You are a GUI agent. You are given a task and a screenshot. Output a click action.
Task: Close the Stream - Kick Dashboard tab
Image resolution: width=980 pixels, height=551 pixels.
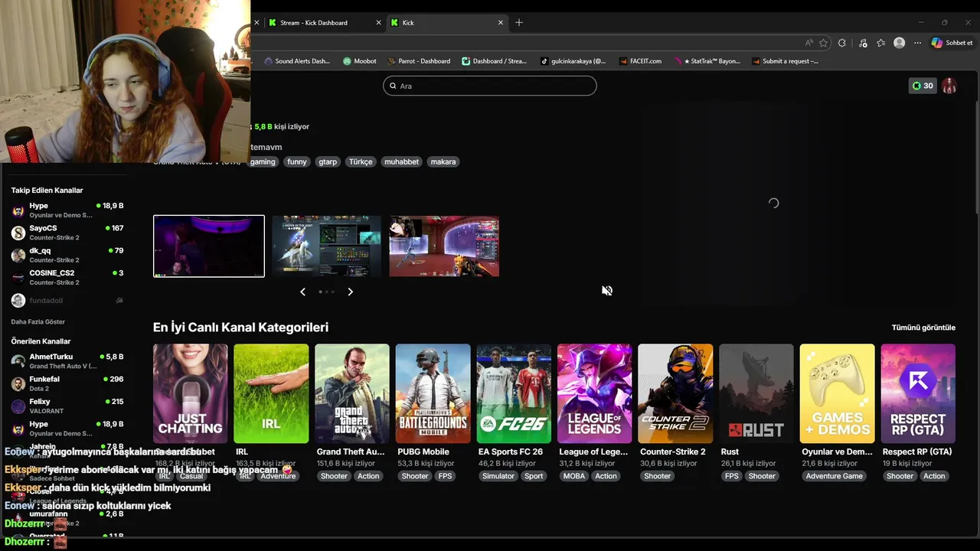click(x=378, y=23)
